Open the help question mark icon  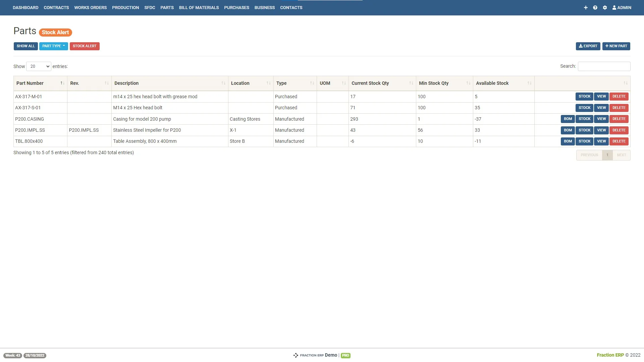click(x=595, y=8)
